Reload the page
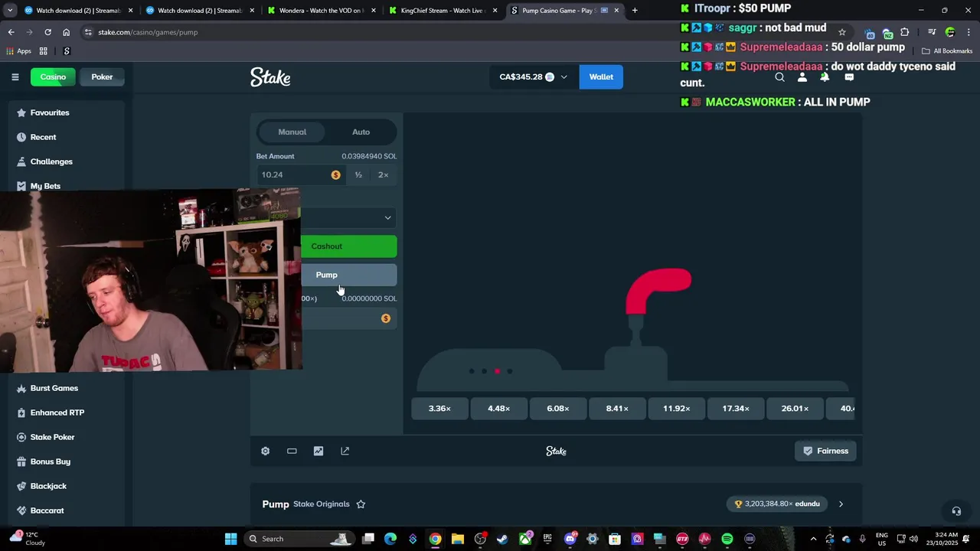980x551 pixels. point(47,32)
